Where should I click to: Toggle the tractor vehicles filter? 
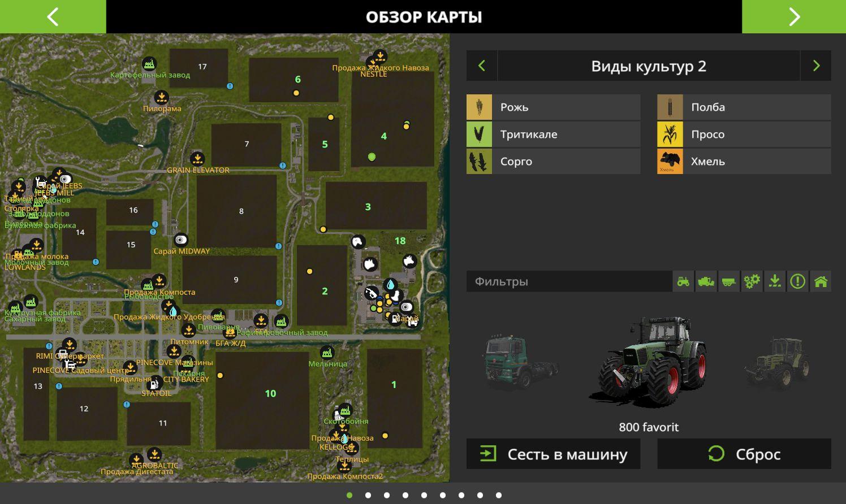[683, 281]
